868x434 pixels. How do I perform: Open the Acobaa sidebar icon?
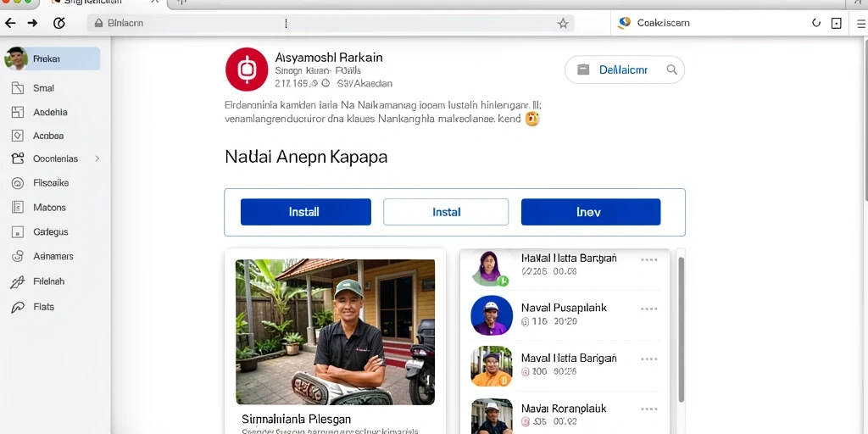click(18, 136)
